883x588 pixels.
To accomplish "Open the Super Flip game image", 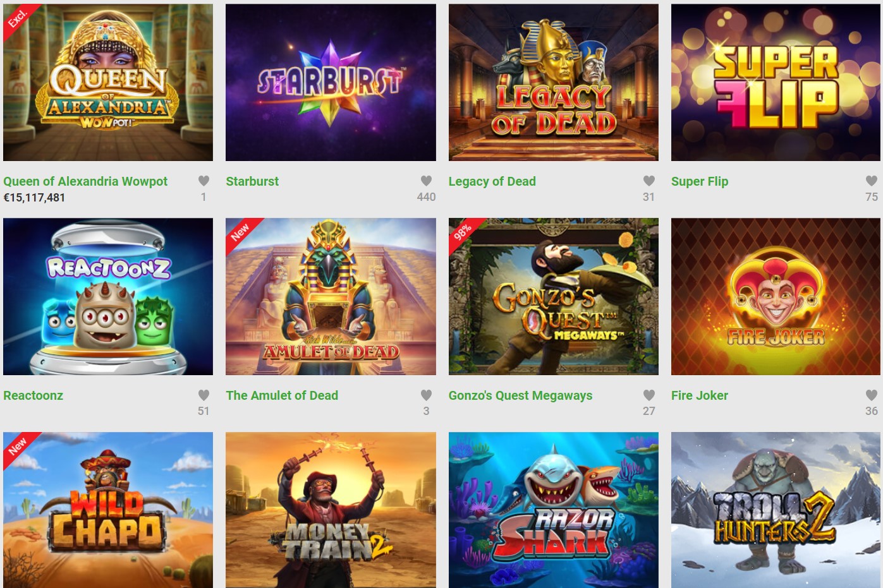I will tap(776, 83).
